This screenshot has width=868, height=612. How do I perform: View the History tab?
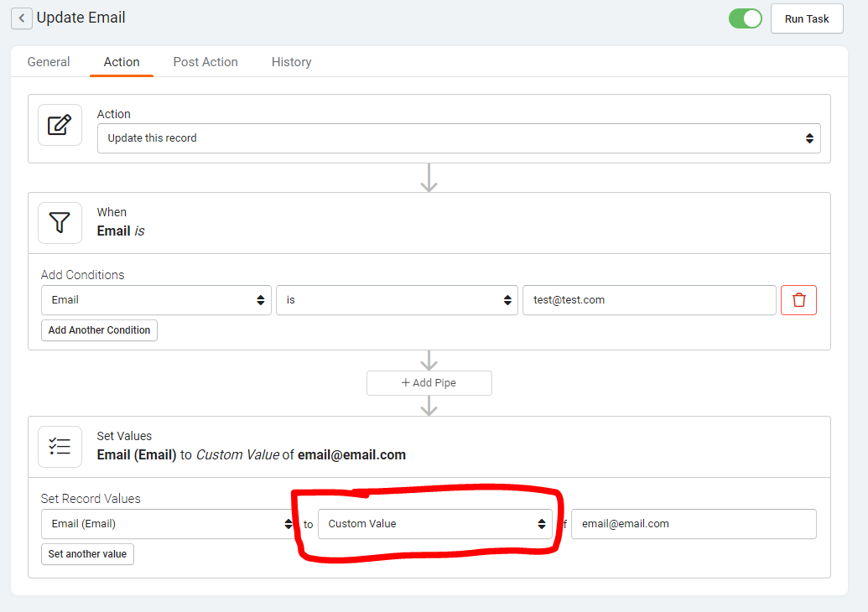click(x=291, y=61)
